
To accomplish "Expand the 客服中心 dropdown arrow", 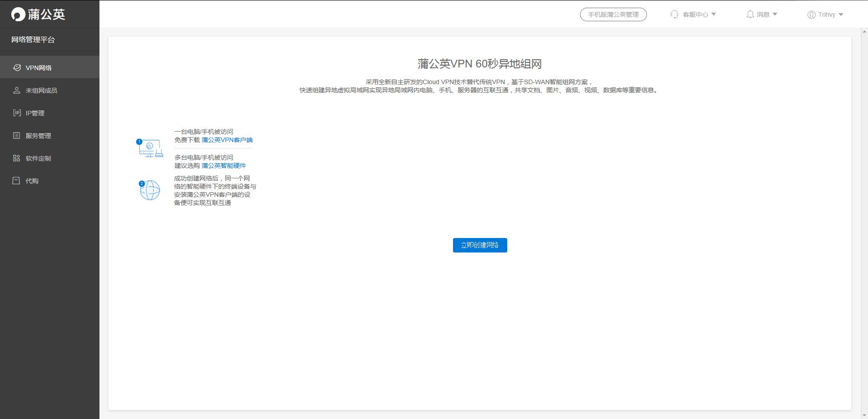I will 714,14.
